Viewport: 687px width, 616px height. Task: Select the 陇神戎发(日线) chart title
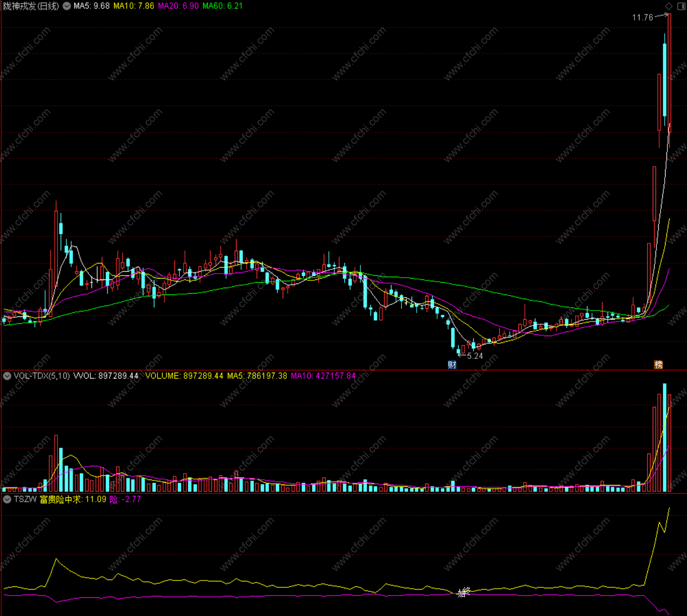click(x=31, y=6)
